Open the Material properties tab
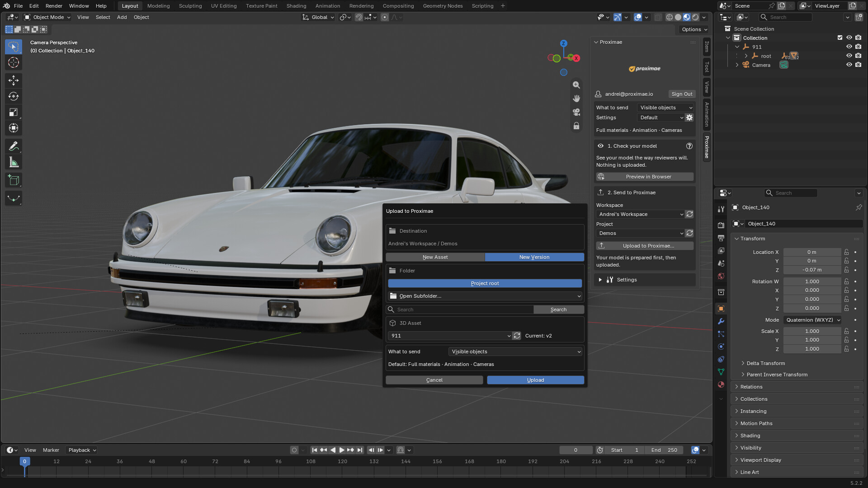Image resolution: width=868 pixels, height=488 pixels. coord(721,385)
